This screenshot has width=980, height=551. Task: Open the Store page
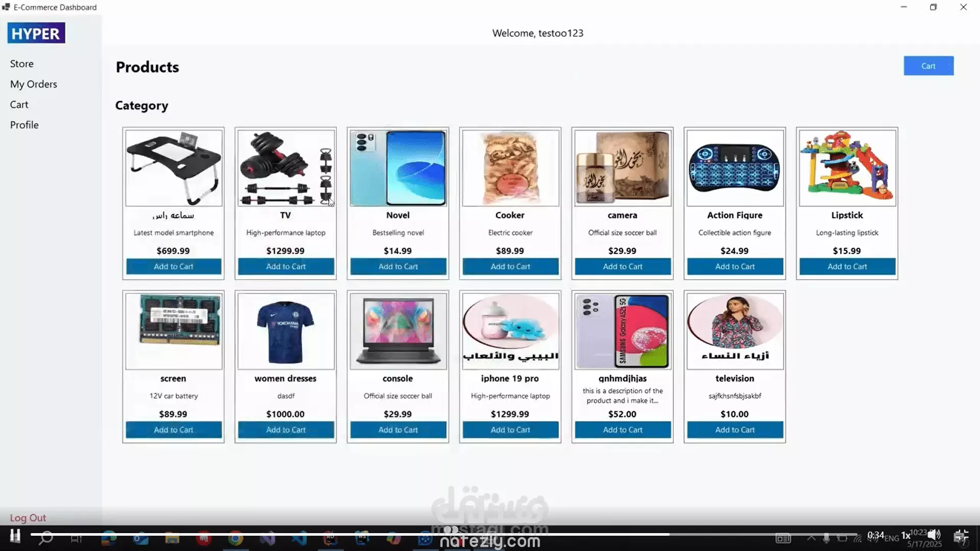(x=22, y=64)
